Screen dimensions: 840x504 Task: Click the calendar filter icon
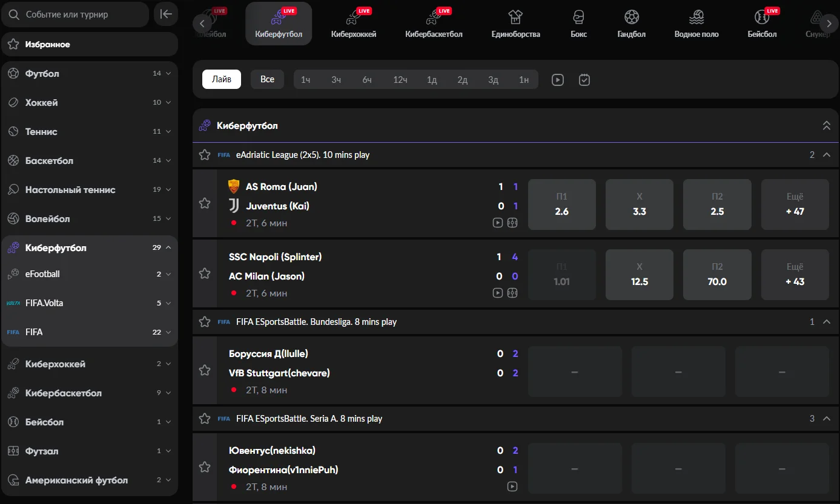[584, 80]
